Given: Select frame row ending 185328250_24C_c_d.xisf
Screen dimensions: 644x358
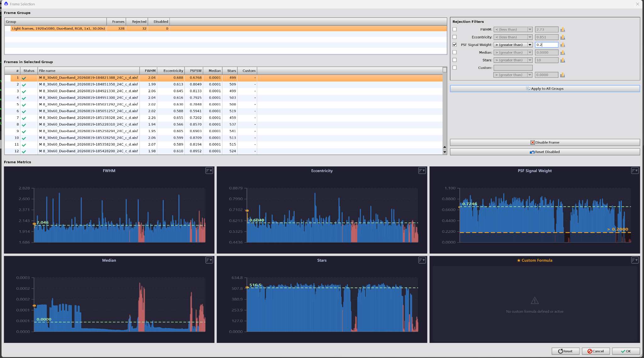Looking at the screenshot, I should tap(224, 138).
